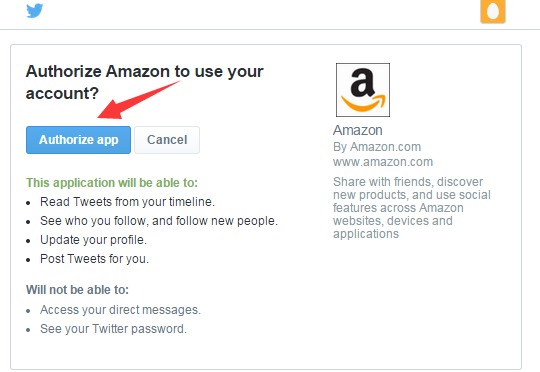Click the green application permissions heading
Image resolution: width=540 pixels, height=372 pixels.
tap(112, 183)
